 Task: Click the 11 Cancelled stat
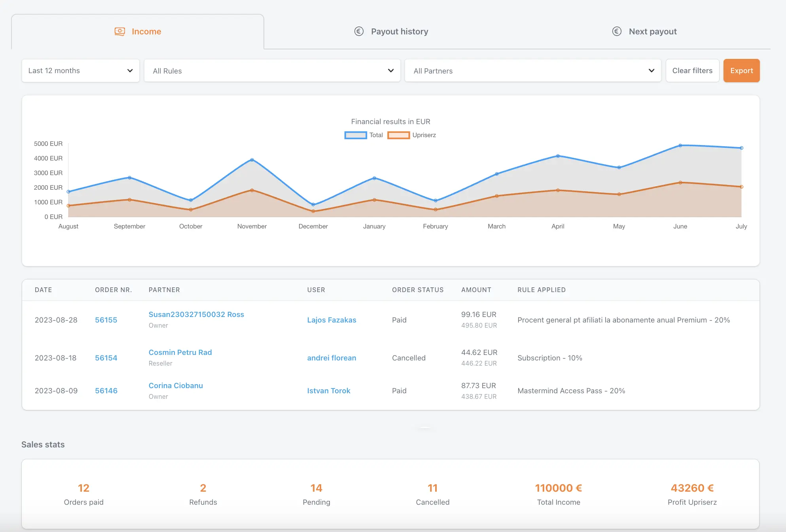(x=433, y=494)
